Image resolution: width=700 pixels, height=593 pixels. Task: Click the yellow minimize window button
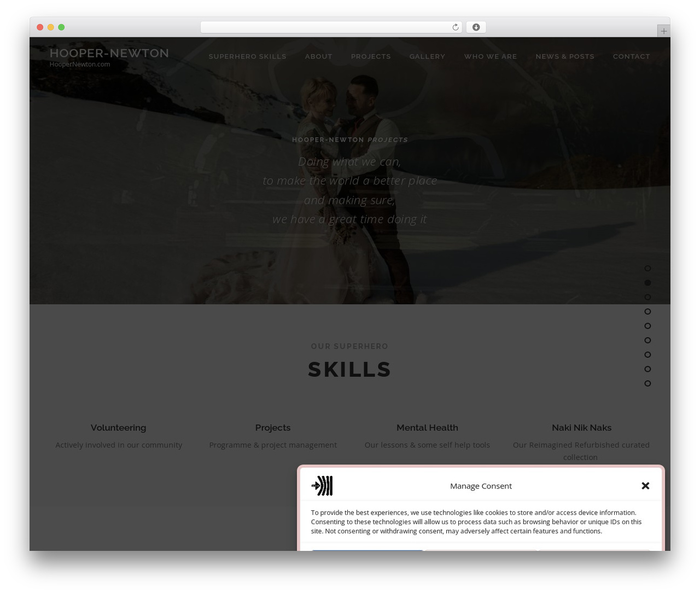click(50, 27)
